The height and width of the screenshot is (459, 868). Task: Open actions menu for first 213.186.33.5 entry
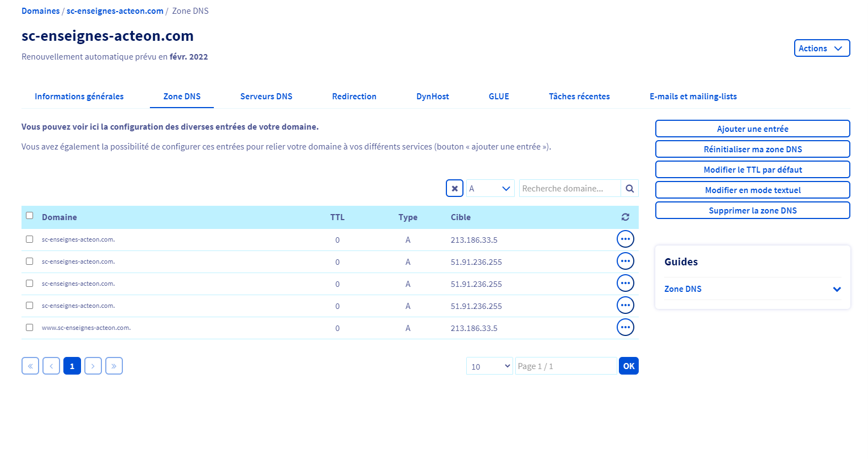point(625,239)
